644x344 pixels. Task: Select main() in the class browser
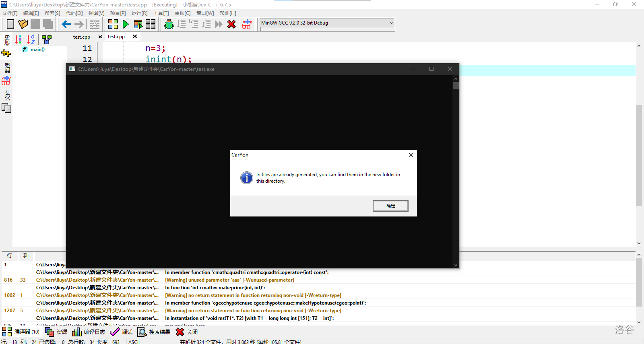point(37,49)
